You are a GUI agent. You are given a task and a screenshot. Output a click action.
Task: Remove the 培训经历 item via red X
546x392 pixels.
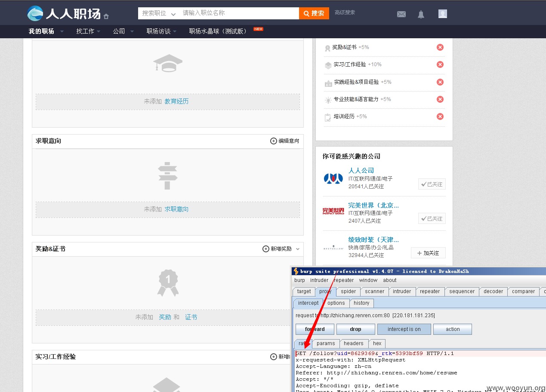click(x=440, y=116)
